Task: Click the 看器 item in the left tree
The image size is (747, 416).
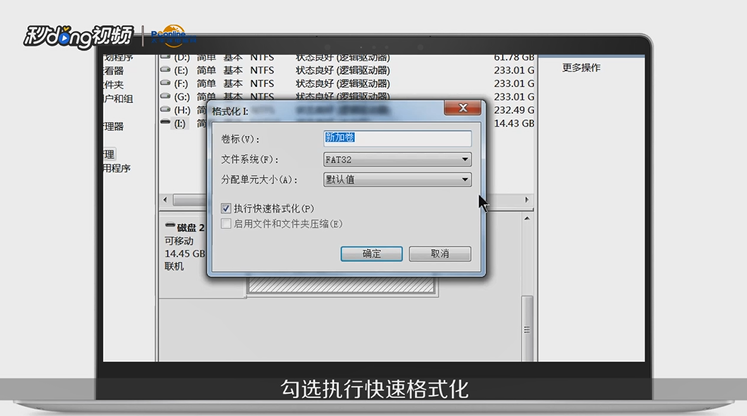Action: pyautogui.click(x=113, y=71)
